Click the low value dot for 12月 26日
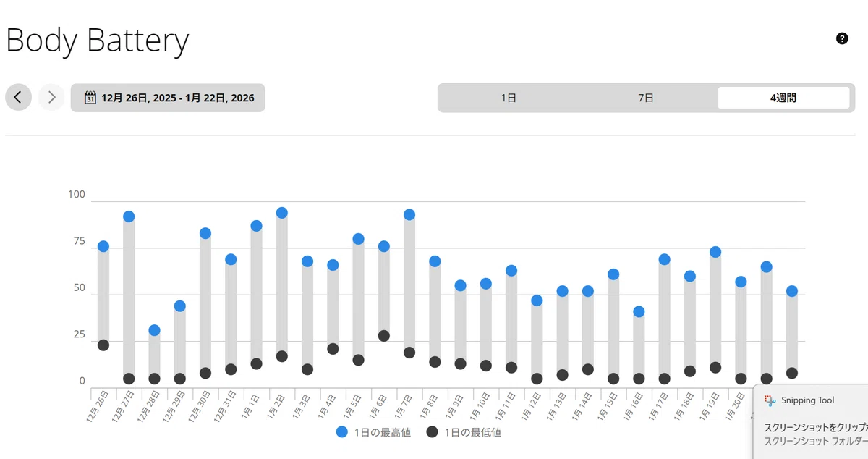Screen dimensions: 868x459 point(103,345)
